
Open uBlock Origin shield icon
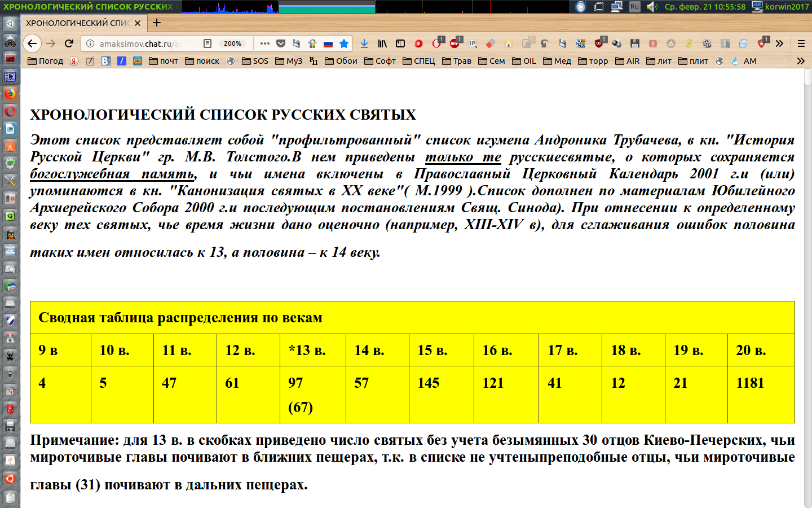click(x=599, y=43)
